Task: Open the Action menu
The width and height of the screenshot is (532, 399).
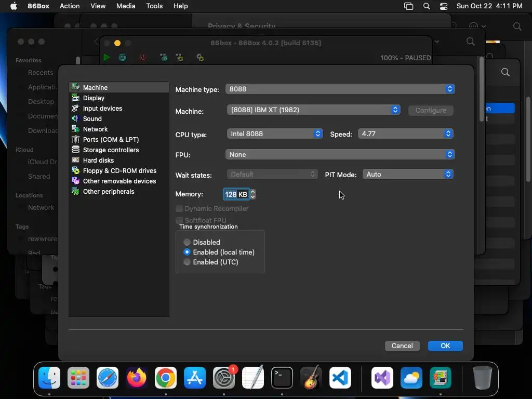Action: pyautogui.click(x=70, y=6)
